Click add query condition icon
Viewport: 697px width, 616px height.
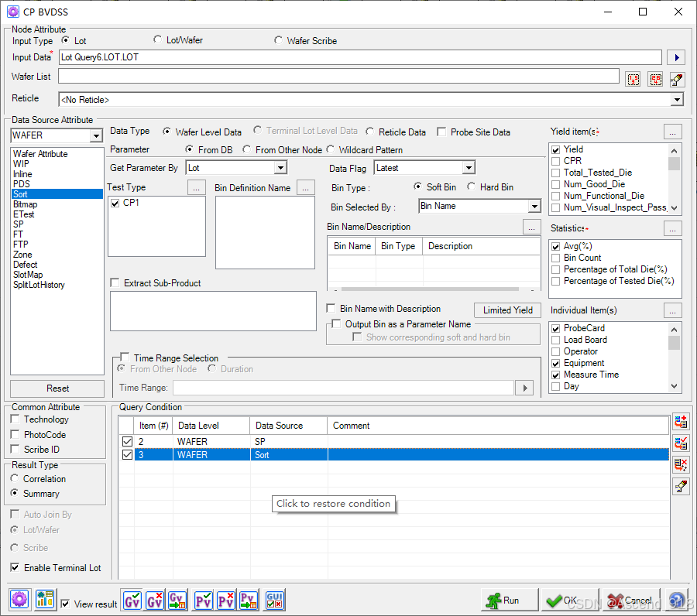click(681, 422)
